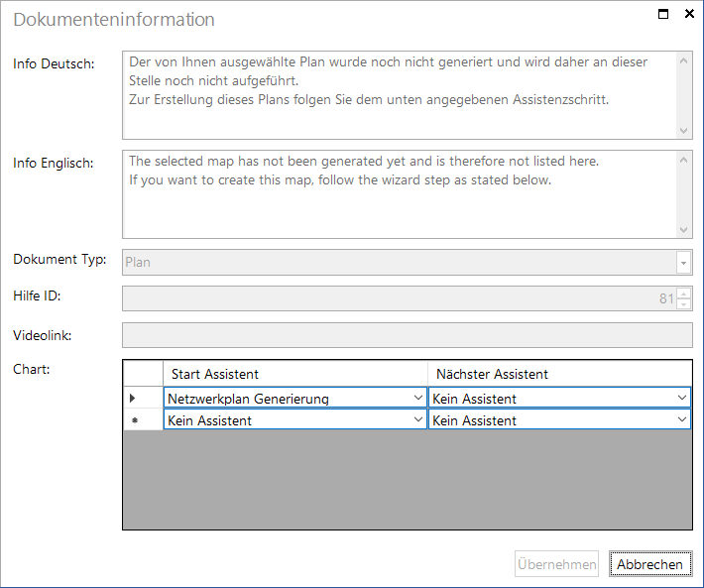Maximize the Dokumenteninformation window
This screenshot has width=704, height=588.
coord(663,14)
